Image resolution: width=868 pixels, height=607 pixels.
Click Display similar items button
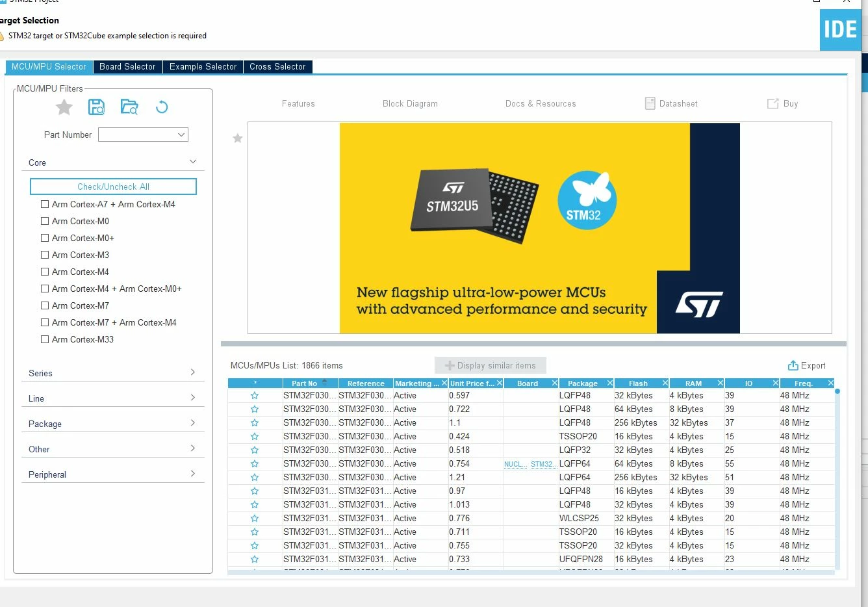click(x=491, y=365)
